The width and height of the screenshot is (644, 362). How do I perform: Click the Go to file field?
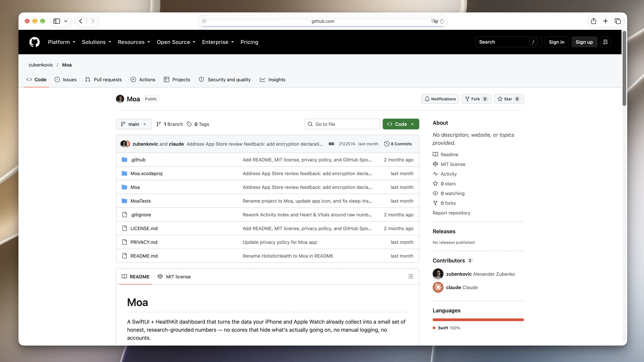coord(342,124)
